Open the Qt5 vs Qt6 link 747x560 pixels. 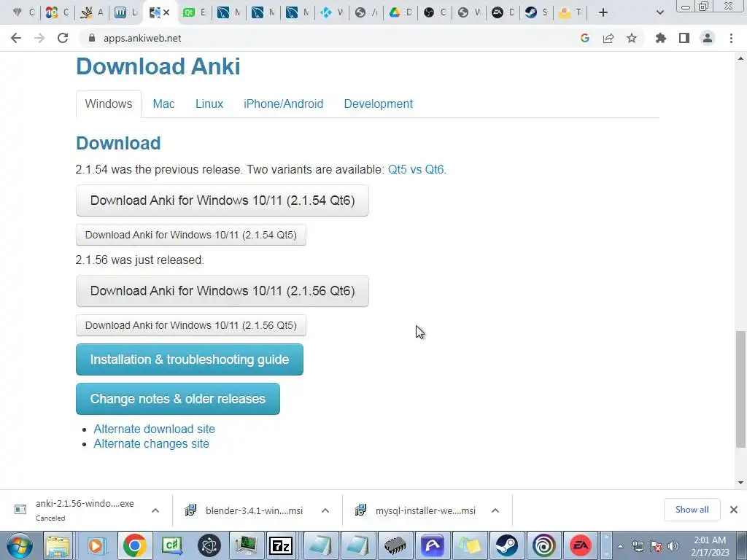pyautogui.click(x=416, y=169)
